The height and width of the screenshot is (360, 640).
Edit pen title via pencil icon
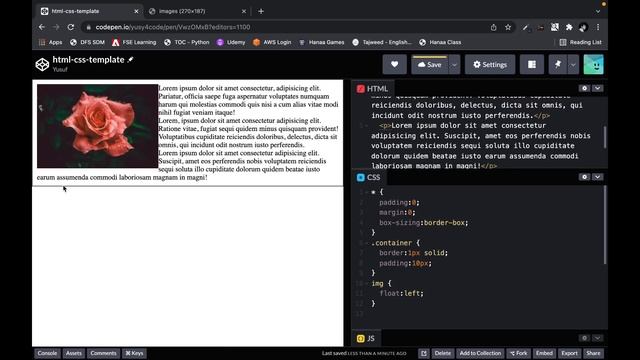(x=131, y=60)
